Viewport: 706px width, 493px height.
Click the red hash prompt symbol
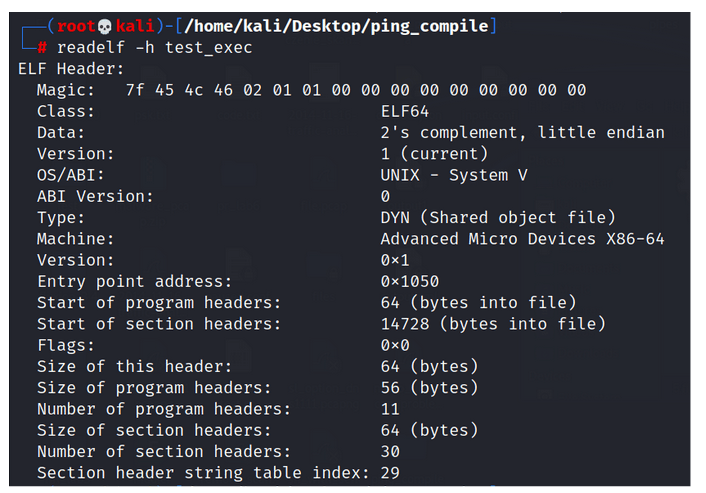(42, 47)
